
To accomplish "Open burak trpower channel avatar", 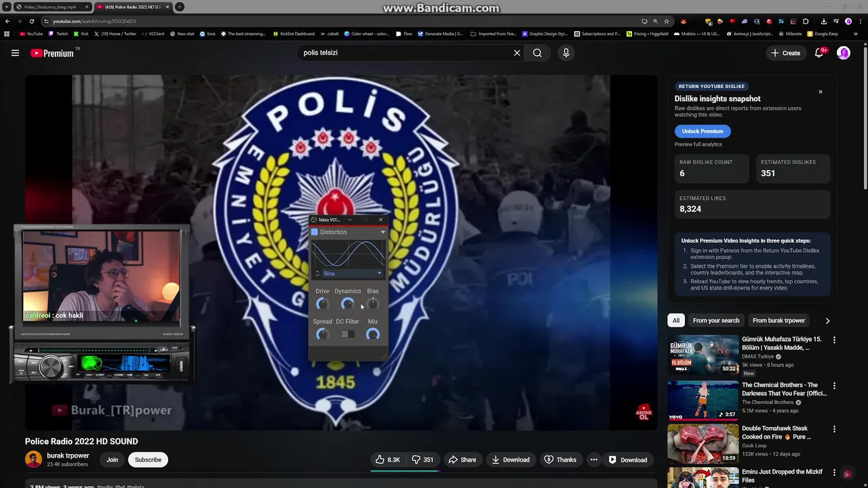I will 33,459.
